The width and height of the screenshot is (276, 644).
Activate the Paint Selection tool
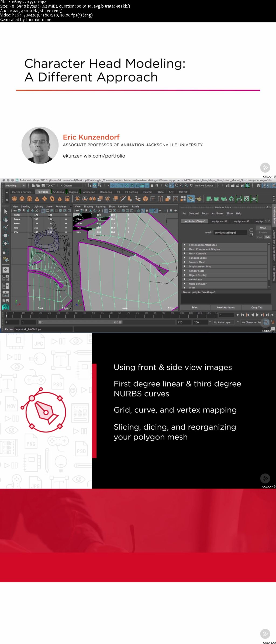[x=5, y=227]
